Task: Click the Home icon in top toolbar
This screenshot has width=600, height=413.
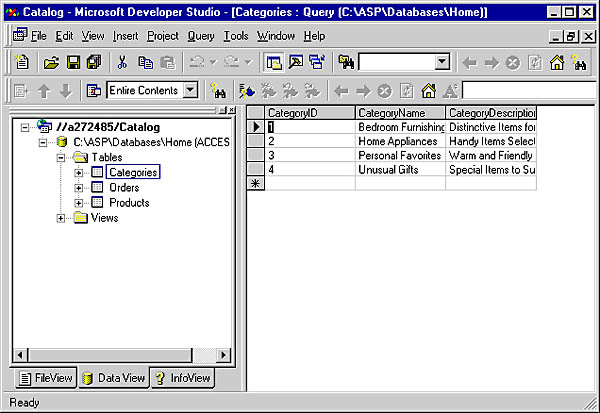Action: coord(557,62)
